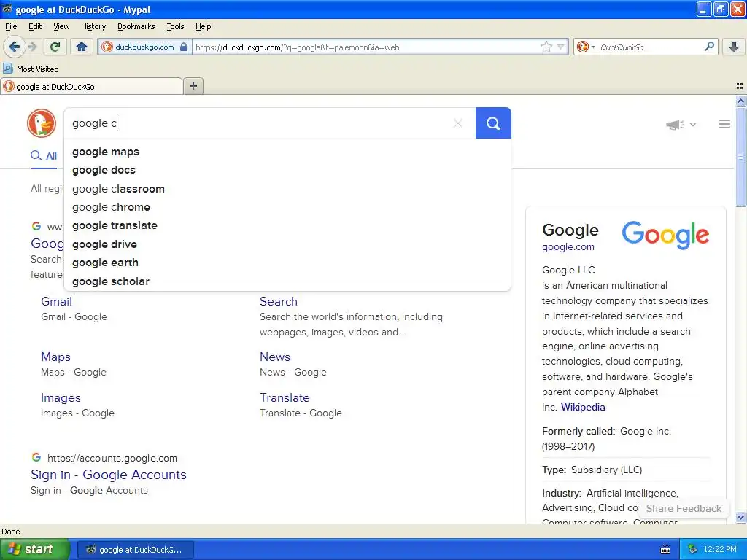Click the DuckDuckGo duck logo

42,123
